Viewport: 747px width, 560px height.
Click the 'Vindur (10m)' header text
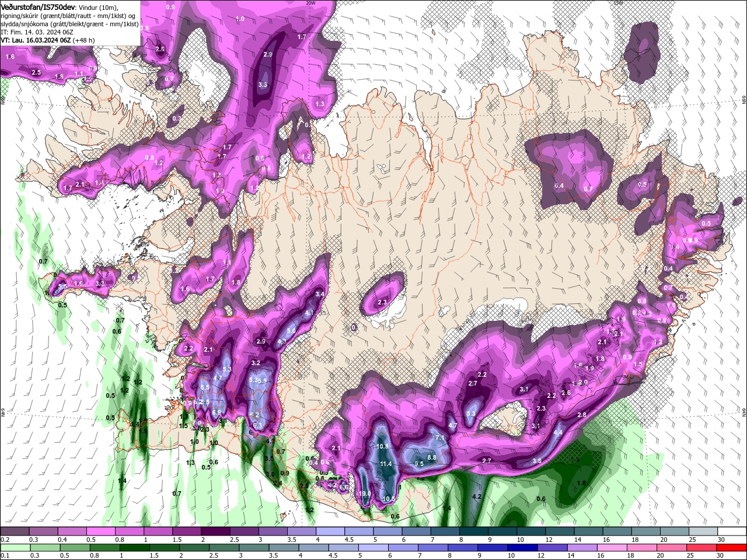pos(98,7)
